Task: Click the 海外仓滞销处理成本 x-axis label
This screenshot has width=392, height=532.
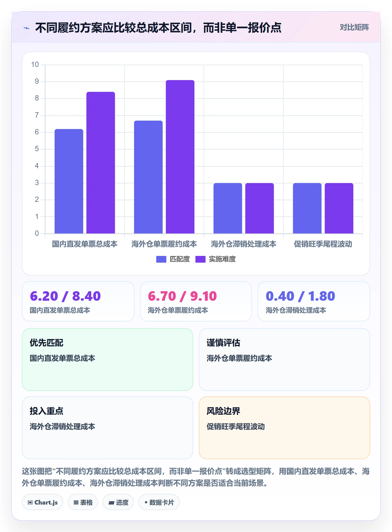Action: coord(244,244)
